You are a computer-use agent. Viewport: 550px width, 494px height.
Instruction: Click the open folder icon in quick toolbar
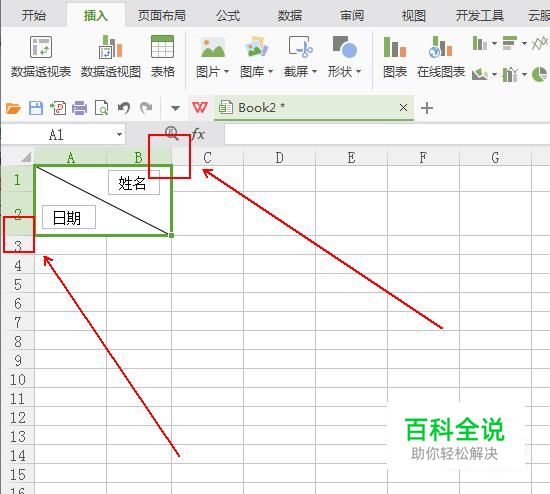[x=13, y=108]
